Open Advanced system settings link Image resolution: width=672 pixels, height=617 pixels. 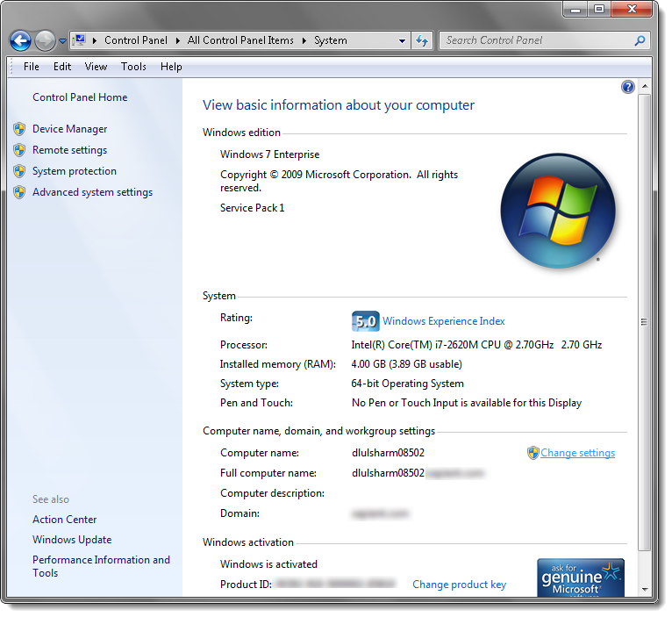93,192
